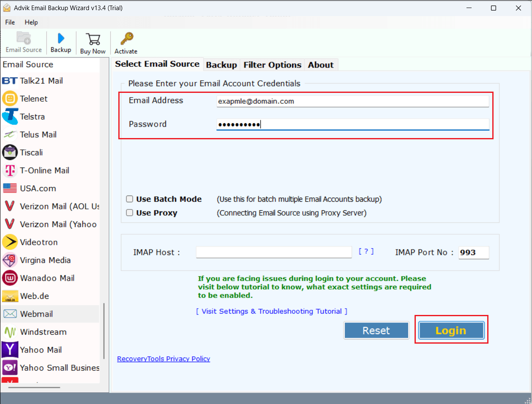Image resolution: width=532 pixels, height=404 pixels.
Task: Select Verizon Mail (AOL Users) icon
Action: click(x=10, y=206)
